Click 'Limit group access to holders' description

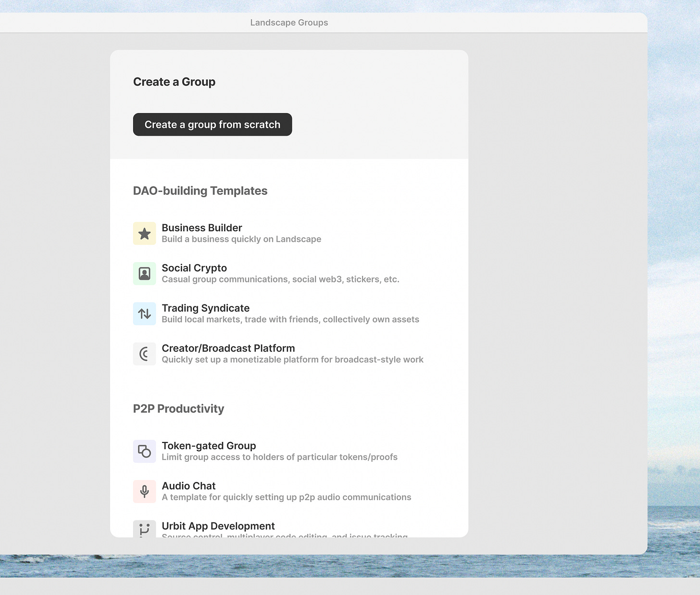279,457
